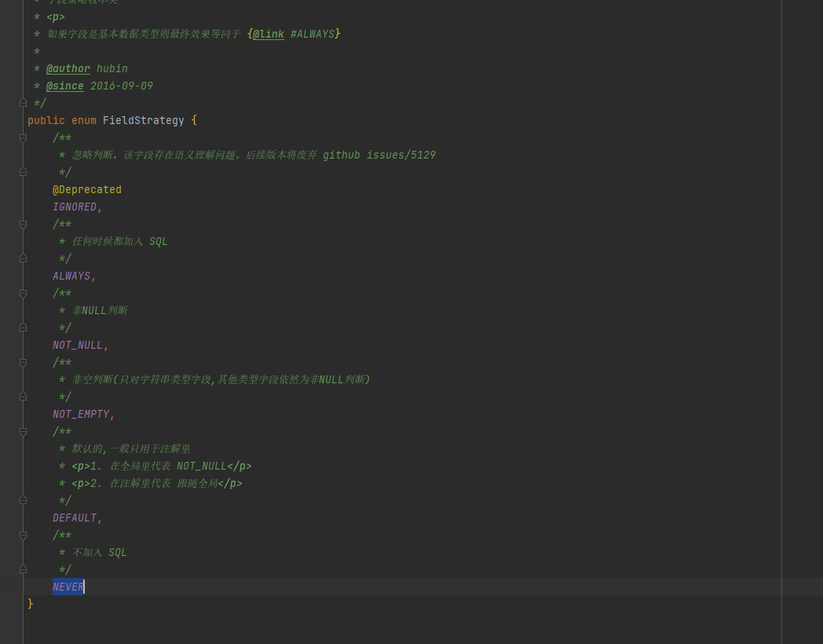Collapse the NOT_EMPTY Javadoc comment block
Image resolution: width=823 pixels, height=644 pixels.
pyautogui.click(x=23, y=363)
